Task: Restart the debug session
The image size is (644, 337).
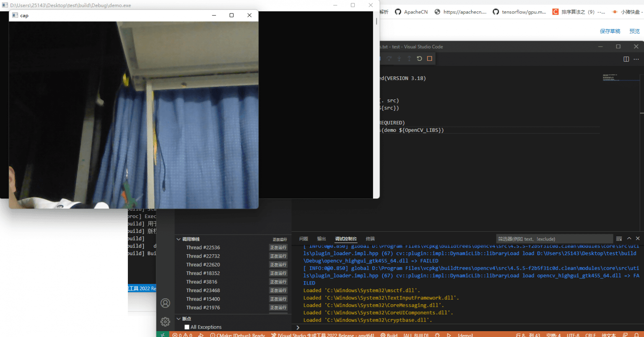Action: pos(419,58)
